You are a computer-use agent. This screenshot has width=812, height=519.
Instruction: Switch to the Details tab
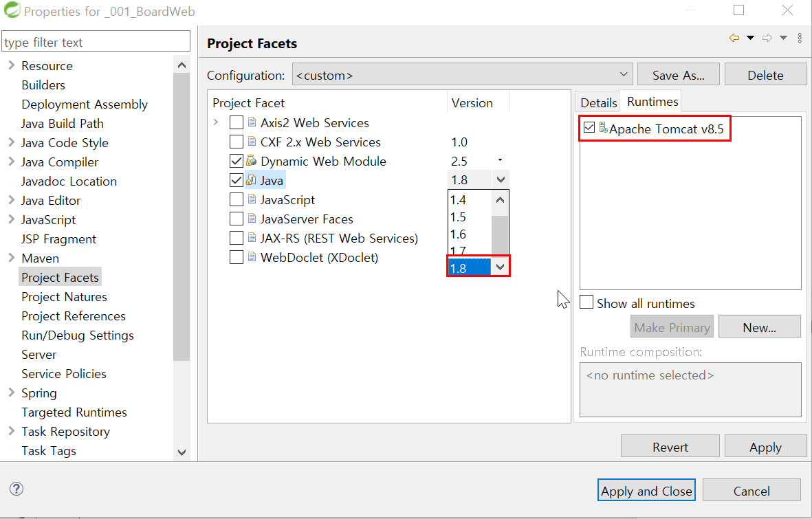(598, 102)
